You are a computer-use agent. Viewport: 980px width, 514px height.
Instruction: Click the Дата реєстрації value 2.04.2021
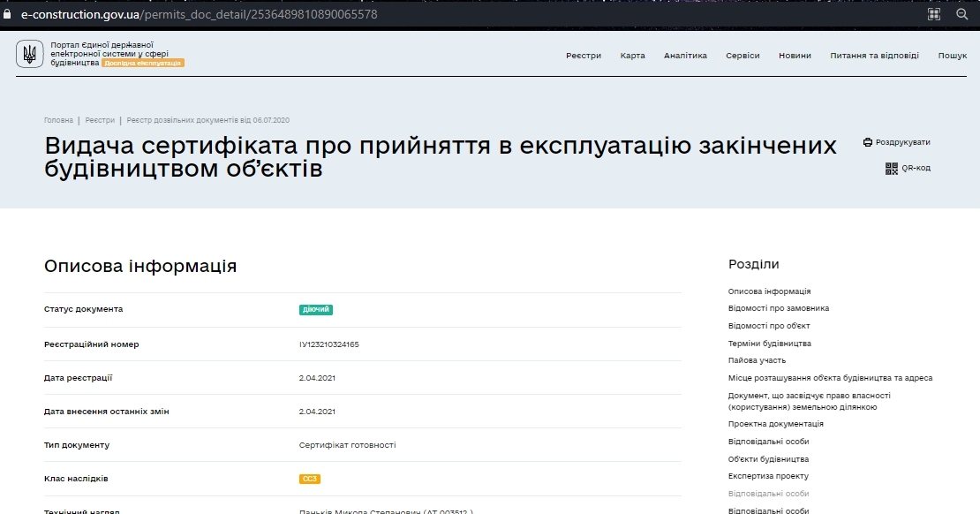[317, 378]
